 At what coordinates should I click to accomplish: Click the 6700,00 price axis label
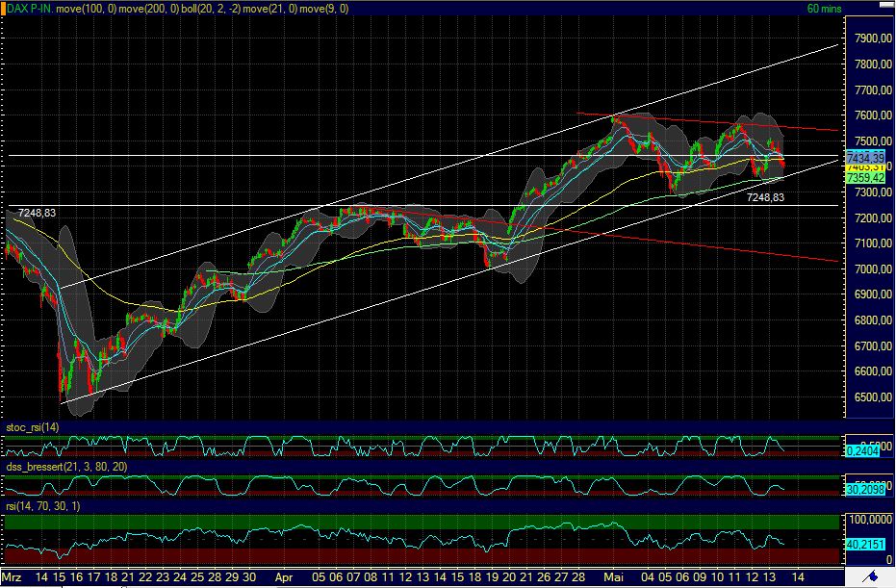873,345
